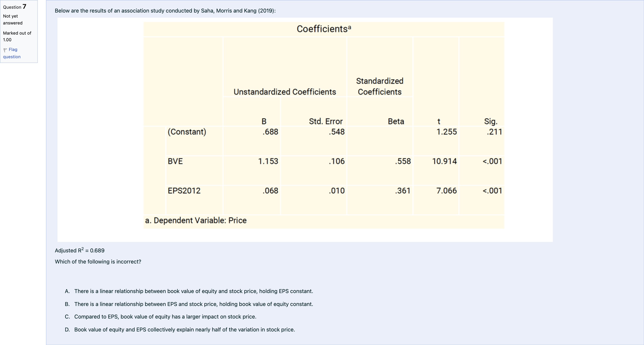Choose option C comparing EPS and book value
644x345 pixels.
(165, 317)
